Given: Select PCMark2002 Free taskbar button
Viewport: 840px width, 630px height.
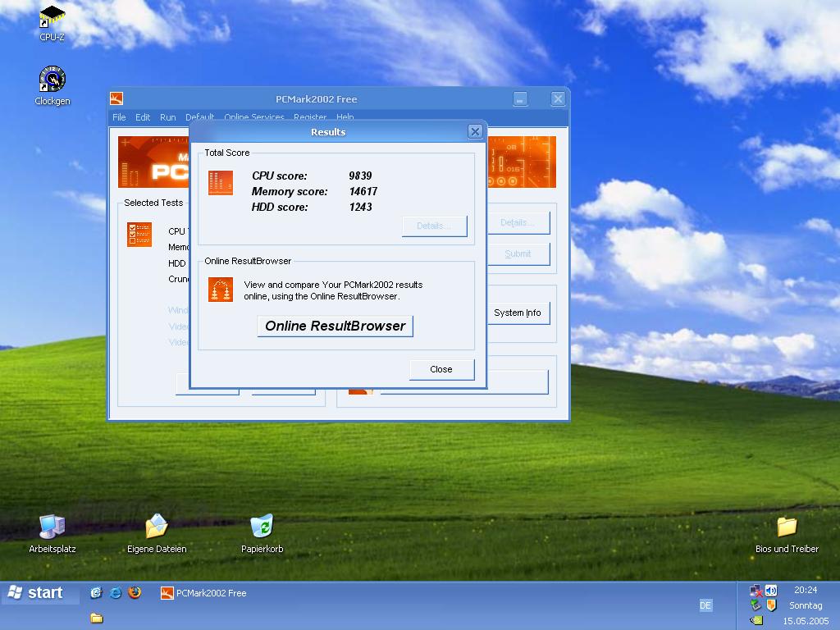Looking at the screenshot, I should [x=203, y=593].
